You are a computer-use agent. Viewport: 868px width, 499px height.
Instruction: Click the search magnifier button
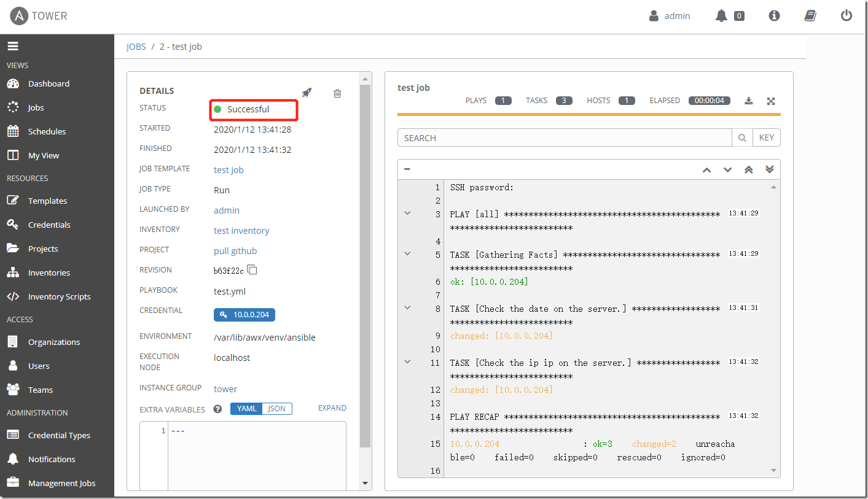(742, 138)
